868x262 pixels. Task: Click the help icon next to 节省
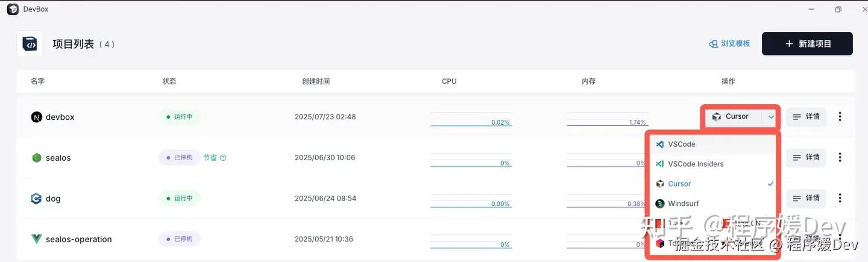(223, 158)
